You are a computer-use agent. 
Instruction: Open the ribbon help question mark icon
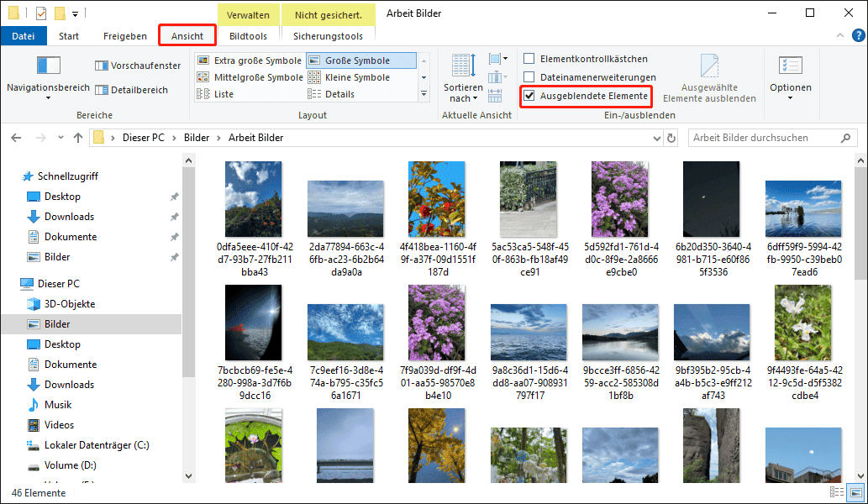(857, 36)
